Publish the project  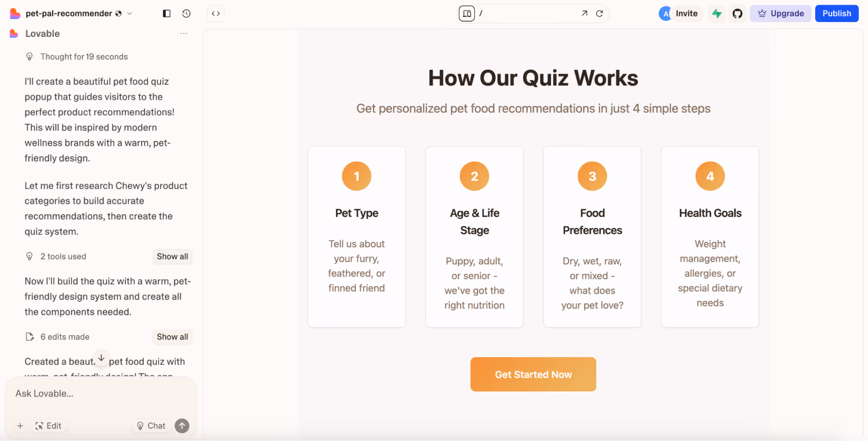836,13
